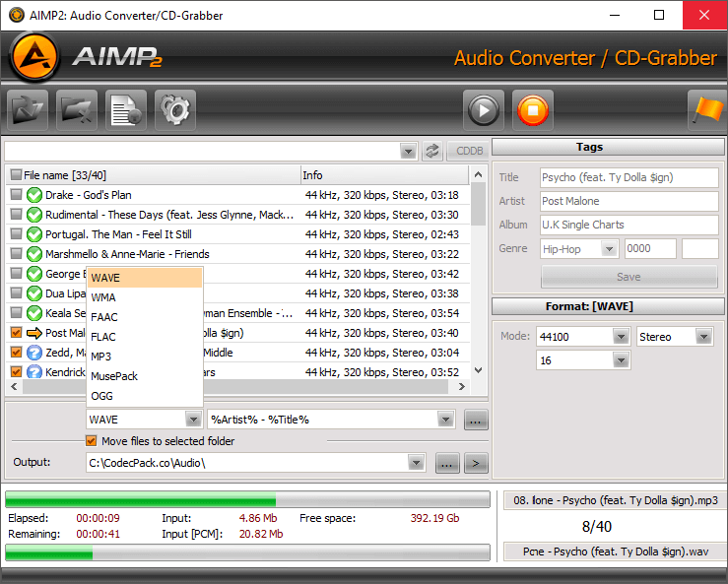728x584 pixels.
Task: Click the > button next to Output
Action: coord(476,463)
